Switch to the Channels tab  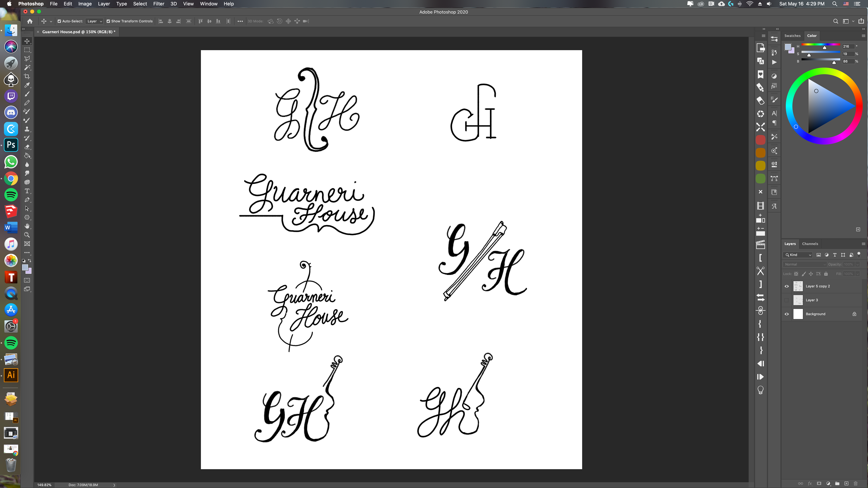point(810,244)
